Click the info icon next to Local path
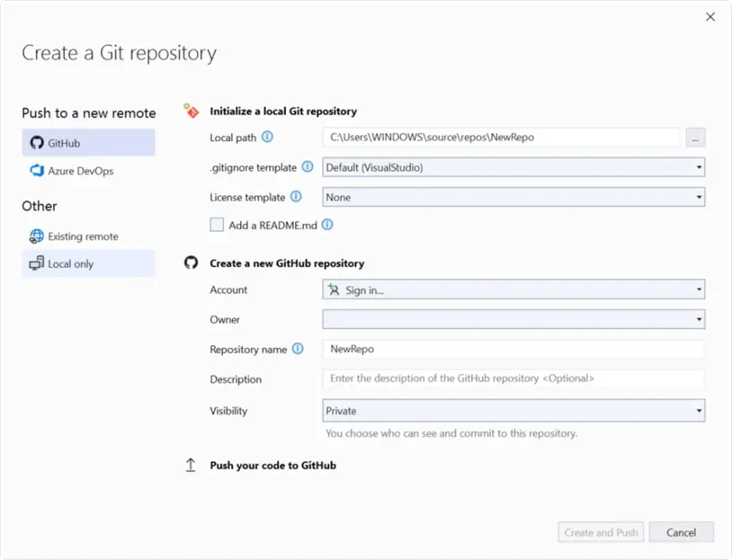Screen dimensions: 732x560 pyautogui.click(x=267, y=138)
